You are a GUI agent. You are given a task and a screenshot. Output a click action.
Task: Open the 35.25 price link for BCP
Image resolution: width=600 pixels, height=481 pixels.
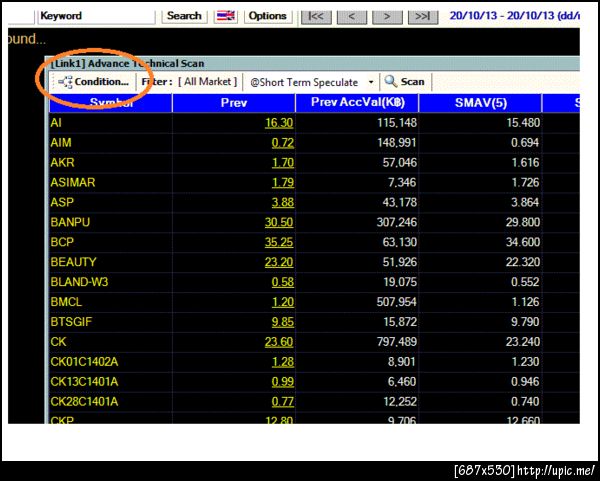pos(279,242)
